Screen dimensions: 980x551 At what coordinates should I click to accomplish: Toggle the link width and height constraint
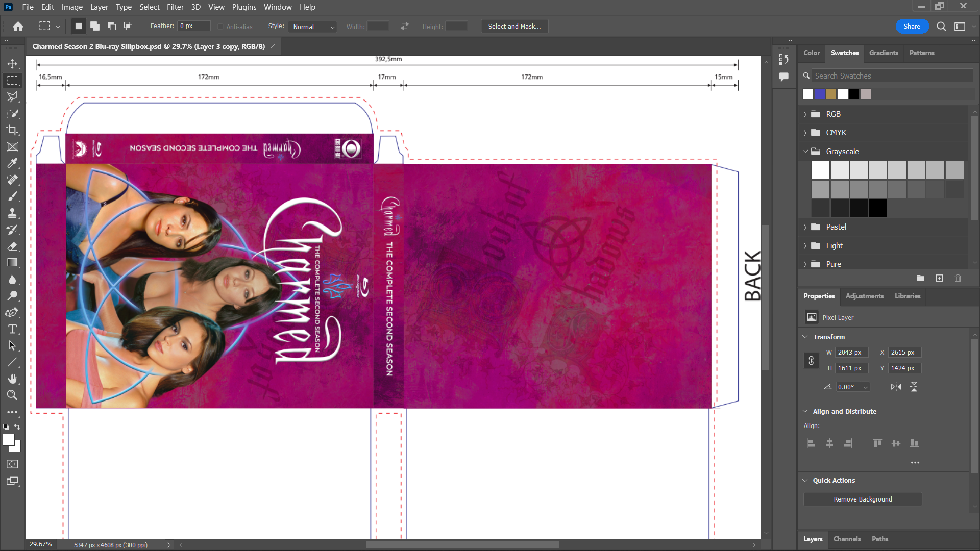[811, 361]
